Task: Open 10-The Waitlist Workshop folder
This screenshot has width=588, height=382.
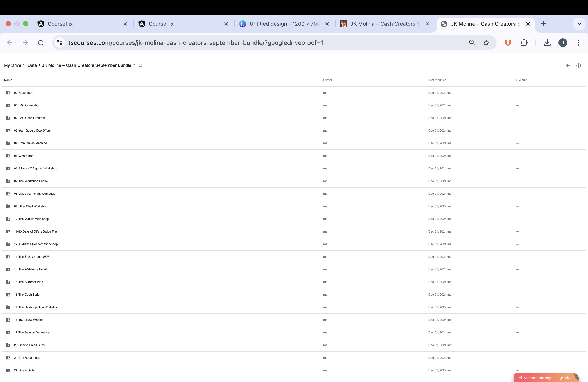Action: (x=294, y=219)
